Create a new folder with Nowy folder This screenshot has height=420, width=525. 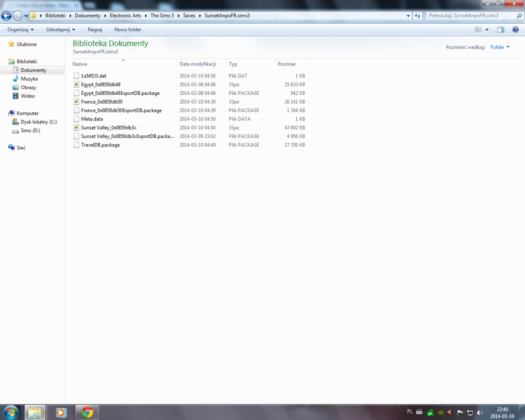click(x=128, y=30)
